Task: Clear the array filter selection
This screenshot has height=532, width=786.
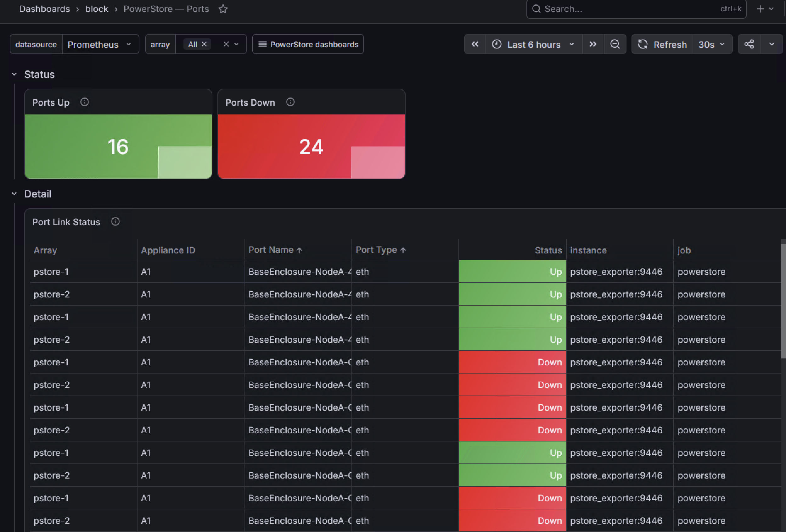Action: (226, 44)
